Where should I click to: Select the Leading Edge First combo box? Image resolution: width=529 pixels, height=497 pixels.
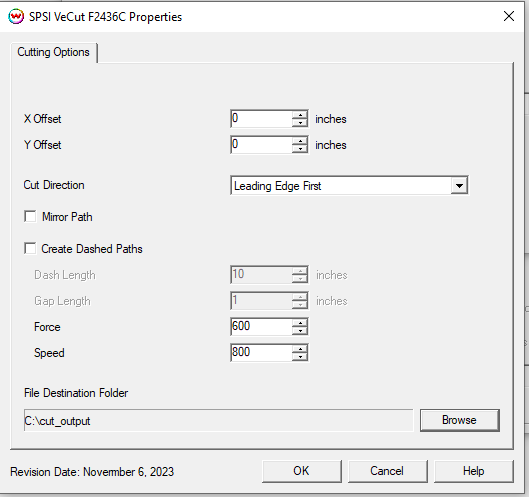[349, 186]
